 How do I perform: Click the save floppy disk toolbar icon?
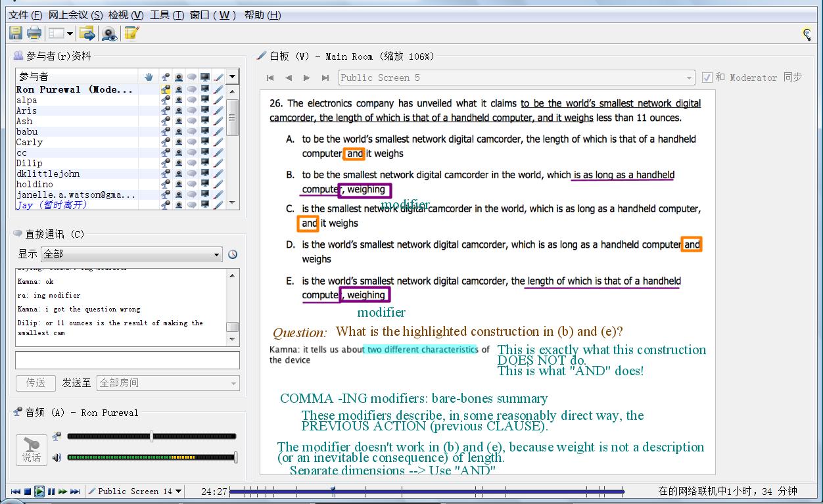(16, 33)
